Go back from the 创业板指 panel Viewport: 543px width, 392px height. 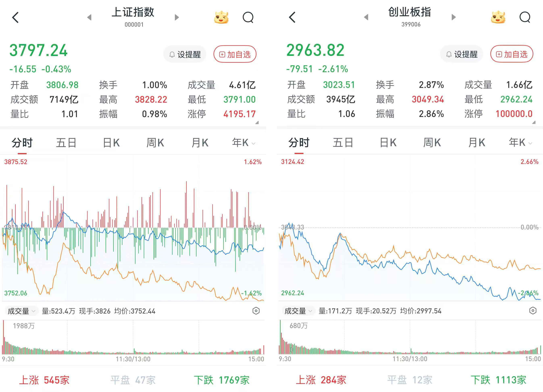[x=292, y=17]
